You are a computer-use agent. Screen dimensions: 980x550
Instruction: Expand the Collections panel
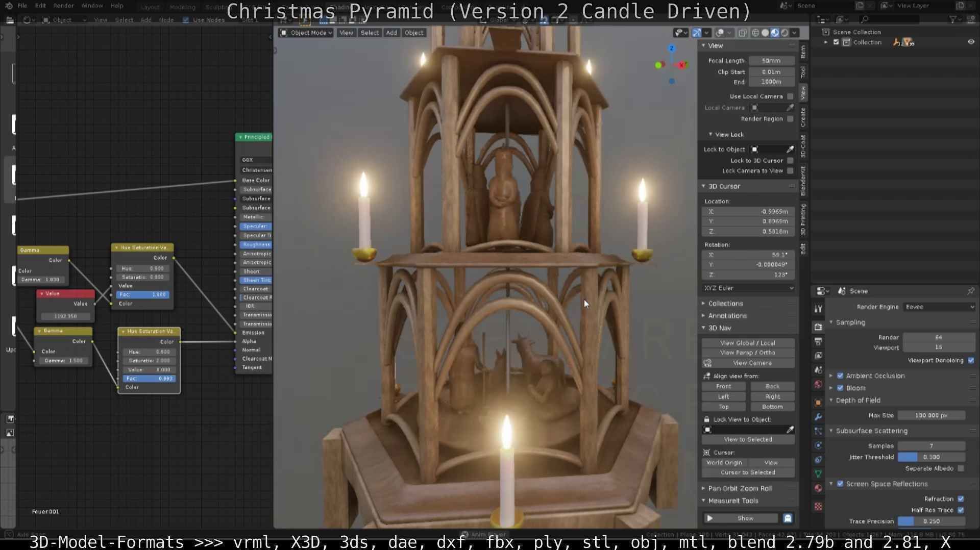[x=725, y=304]
